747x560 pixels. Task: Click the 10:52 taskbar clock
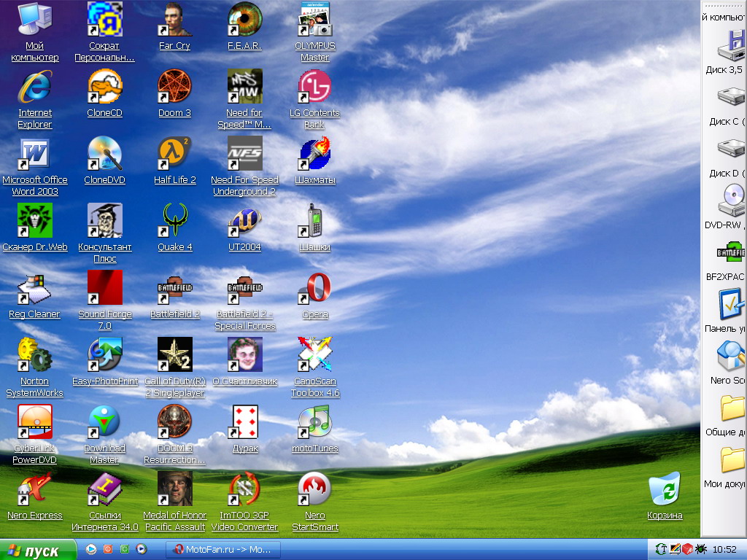724,550
